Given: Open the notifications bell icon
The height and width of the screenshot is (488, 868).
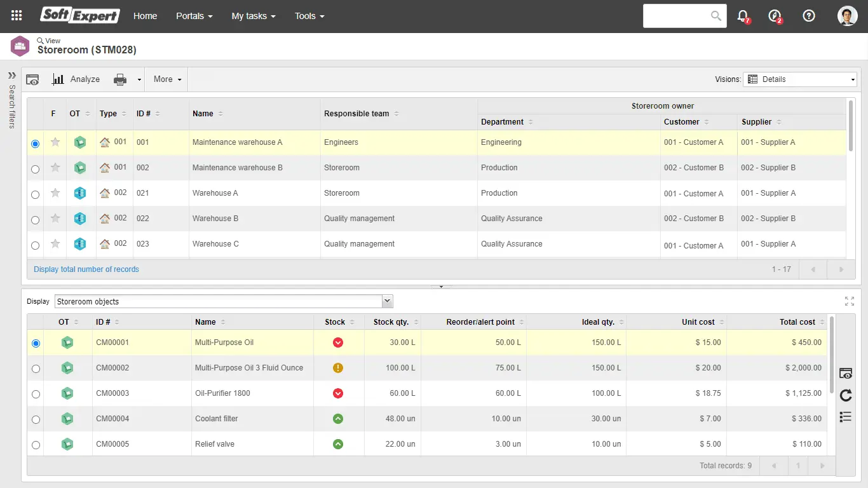Looking at the screenshot, I should point(742,16).
